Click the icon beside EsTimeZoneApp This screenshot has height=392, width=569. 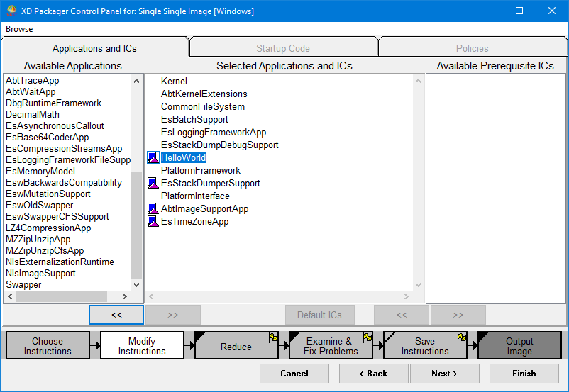click(x=153, y=222)
